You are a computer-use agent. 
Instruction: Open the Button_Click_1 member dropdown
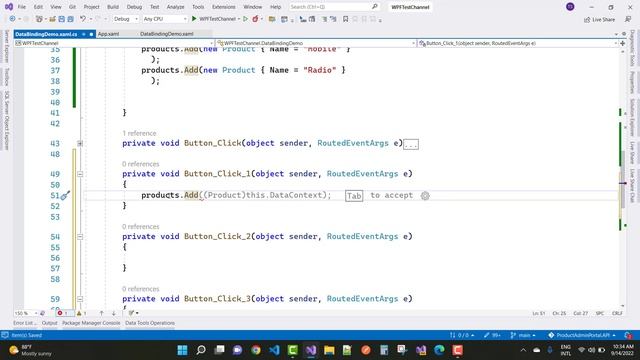tap(518, 43)
